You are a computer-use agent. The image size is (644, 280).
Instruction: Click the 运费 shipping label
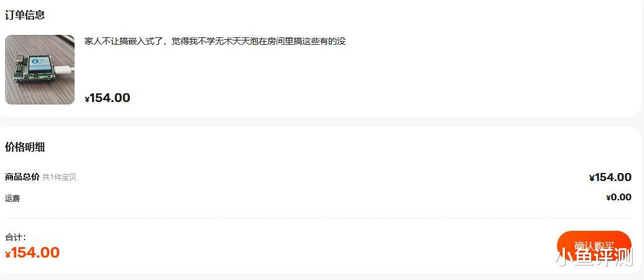tap(12, 198)
